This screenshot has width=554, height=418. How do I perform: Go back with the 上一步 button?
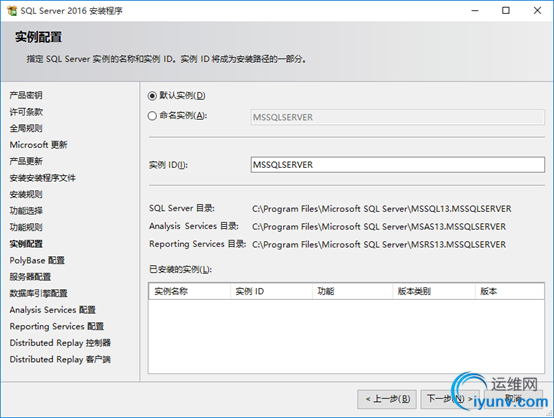(x=387, y=399)
